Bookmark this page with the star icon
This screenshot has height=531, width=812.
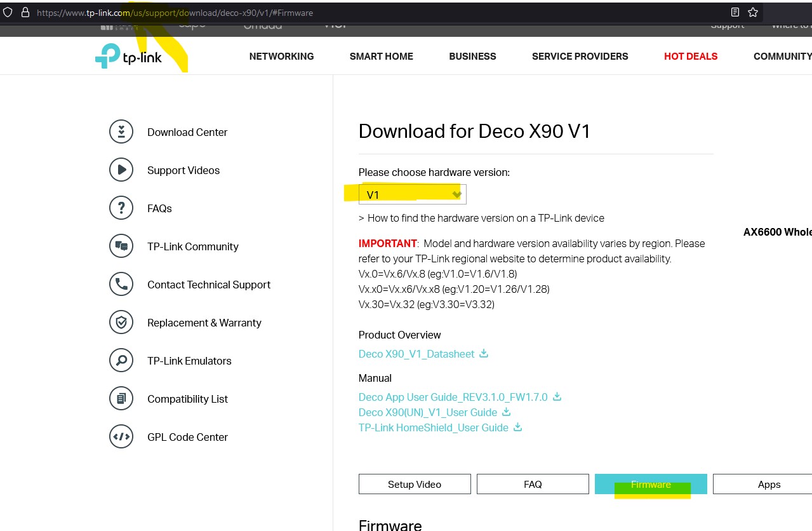click(753, 13)
